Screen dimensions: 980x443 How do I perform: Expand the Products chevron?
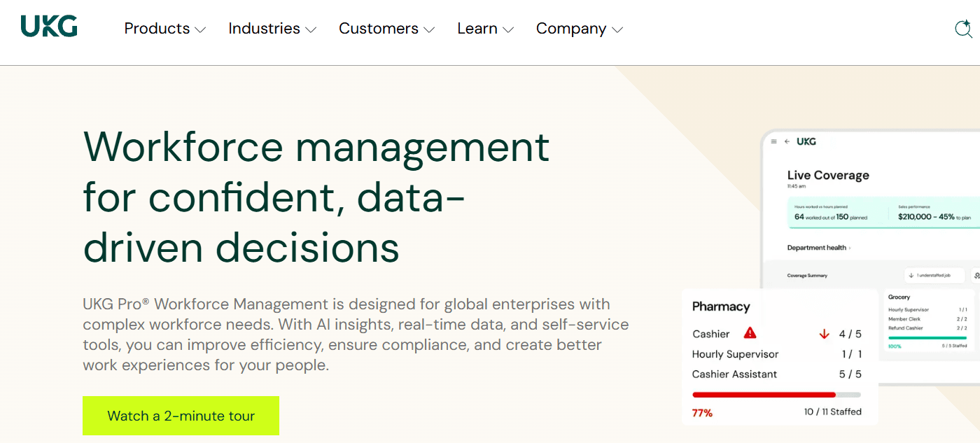pyautogui.click(x=200, y=30)
